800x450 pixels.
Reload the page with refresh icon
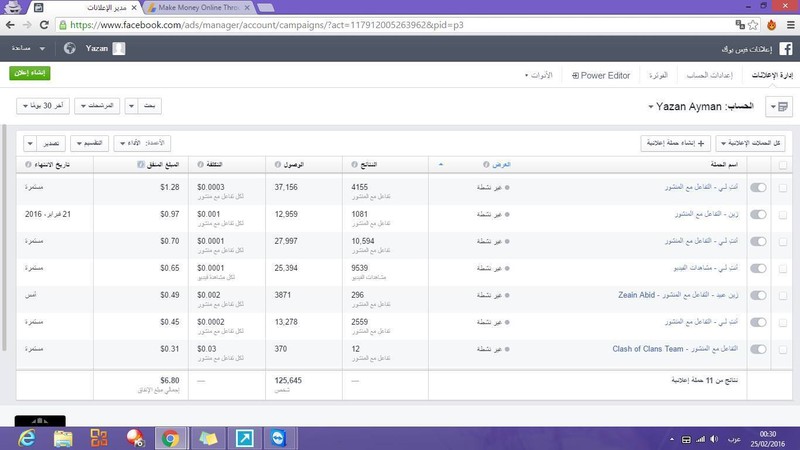44,24
